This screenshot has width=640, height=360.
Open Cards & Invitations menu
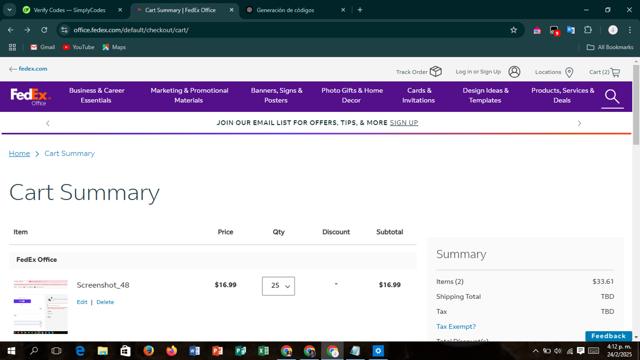tap(419, 96)
